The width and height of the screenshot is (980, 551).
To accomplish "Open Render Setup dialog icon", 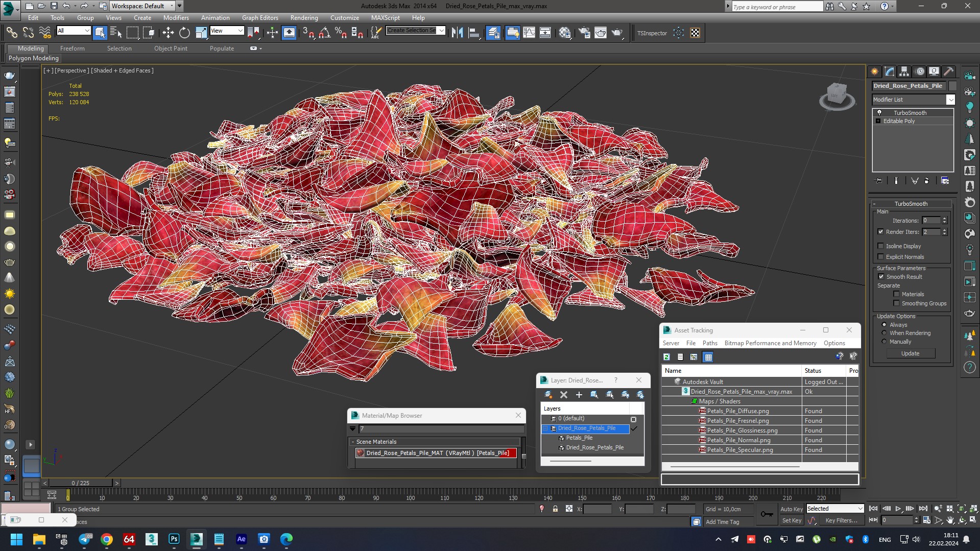I will pos(584,33).
